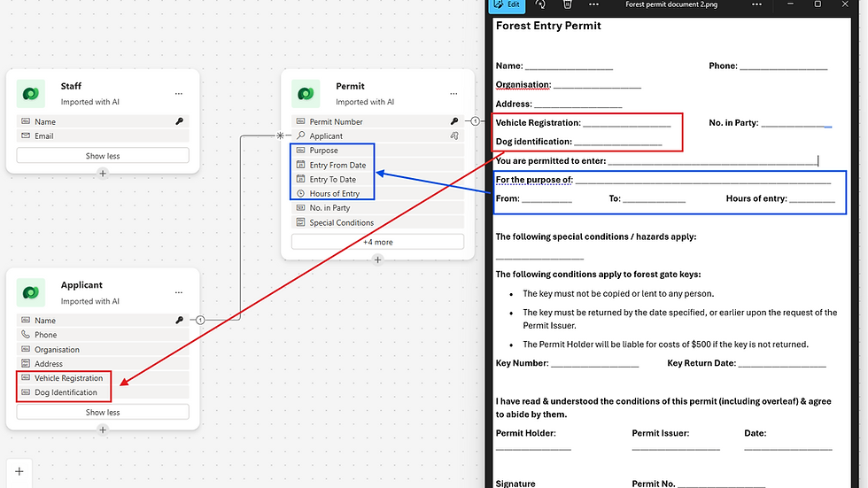
Task: Click the Staff table Dataverse icon
Action: pos(30,94)
